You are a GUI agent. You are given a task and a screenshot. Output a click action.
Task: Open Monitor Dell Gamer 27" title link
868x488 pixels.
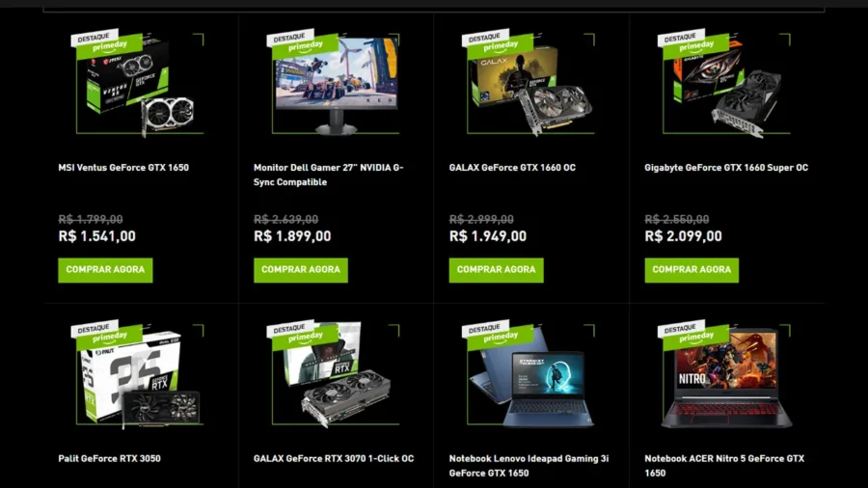[x=329, y=175]
